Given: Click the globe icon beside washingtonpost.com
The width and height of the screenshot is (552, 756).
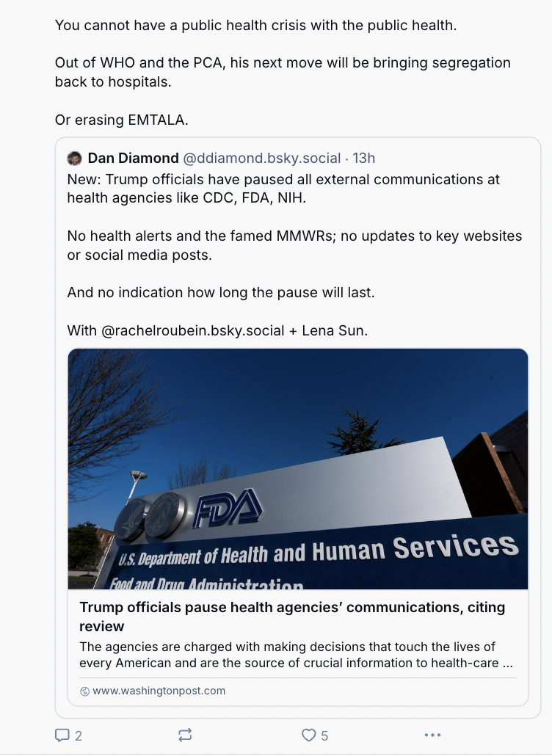Looking at the screenshot, I should click(x=84, y=691).
